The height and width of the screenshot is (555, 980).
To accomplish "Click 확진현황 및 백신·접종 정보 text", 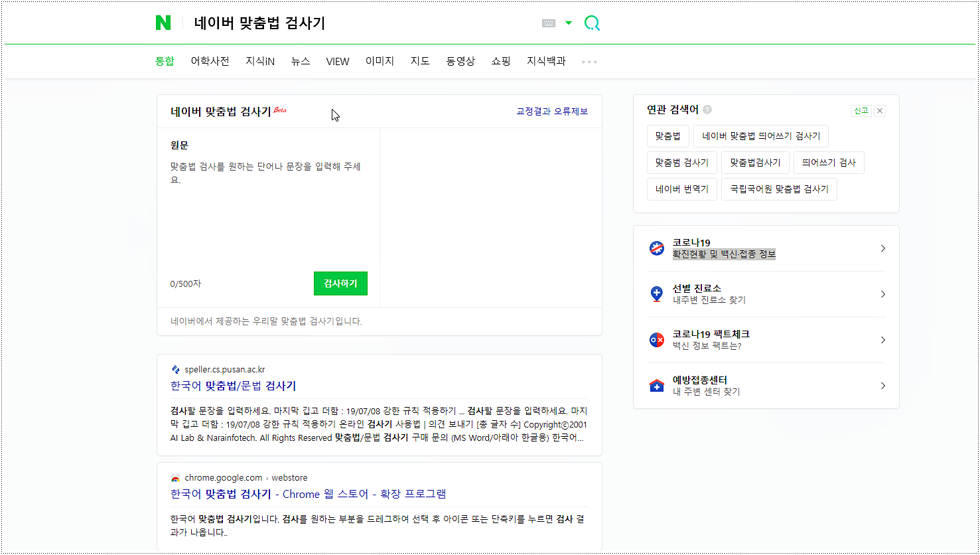I will point(724,254).
